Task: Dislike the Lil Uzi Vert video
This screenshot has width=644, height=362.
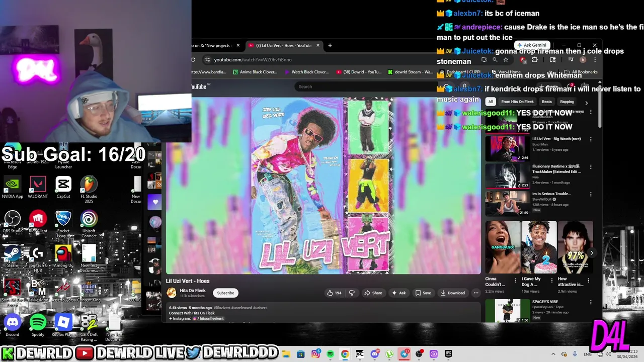Action: pos(352,293)
